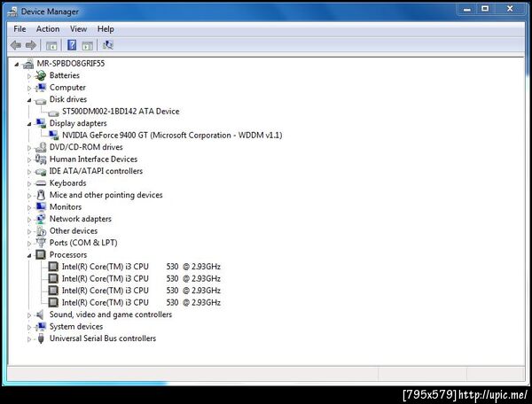The height and width of the screenshot is (404, 532).
Task: Collapse the Disk drives node arrow
Action: point(29,100)
